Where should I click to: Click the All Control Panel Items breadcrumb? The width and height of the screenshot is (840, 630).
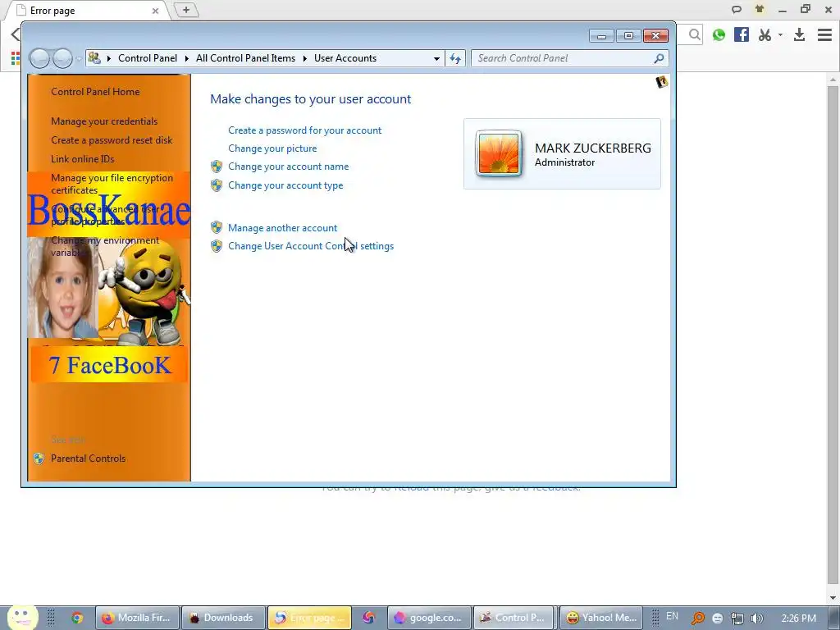[x=245, y=58]
